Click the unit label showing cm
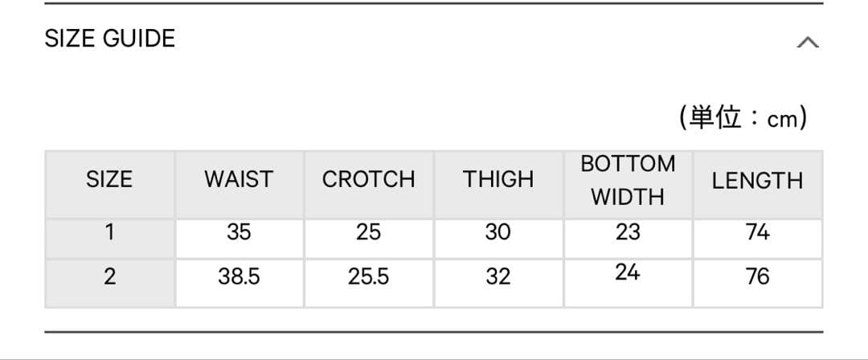The height and width of the screenshot is (360, 868). pyautogui.click(x=743, y=119)
